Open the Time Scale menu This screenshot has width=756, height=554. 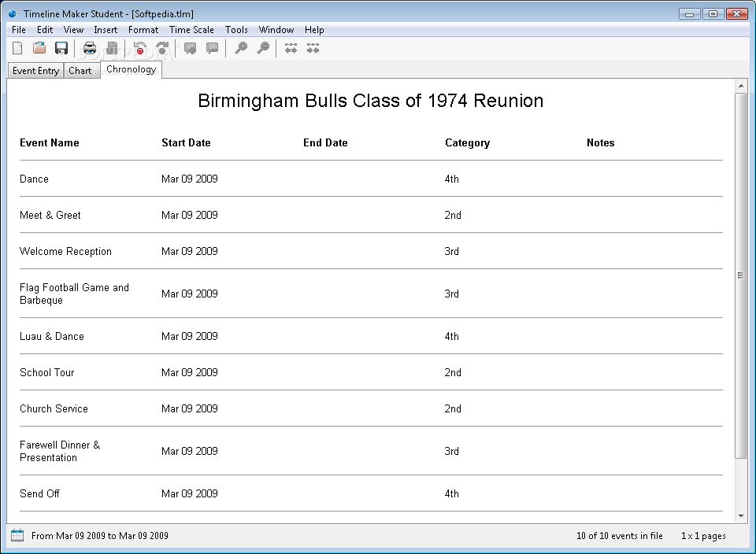[191, 30]
